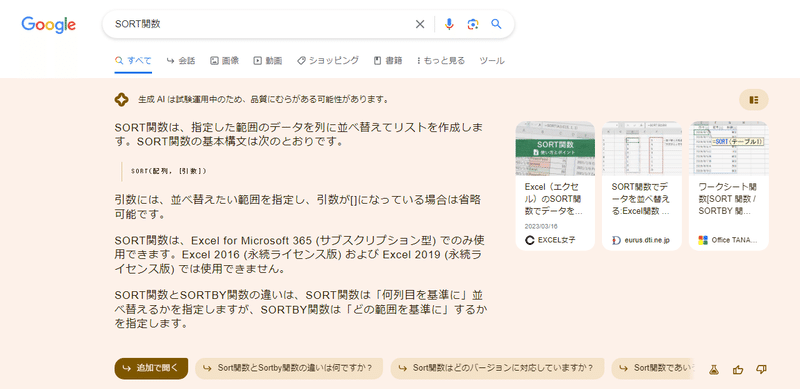The height and width of the screenshot is (389, 800).
Task: Open Google Lens image search icon
Action: [473, 24]
